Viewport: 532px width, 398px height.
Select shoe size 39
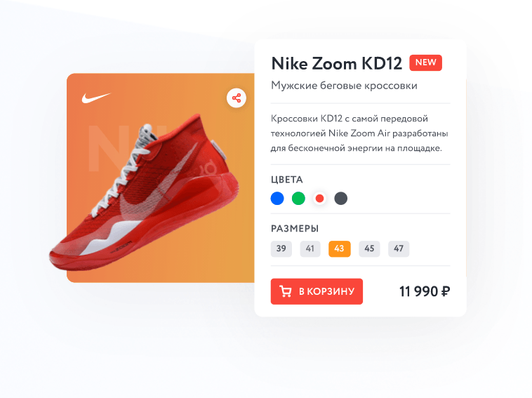point(281,248)
